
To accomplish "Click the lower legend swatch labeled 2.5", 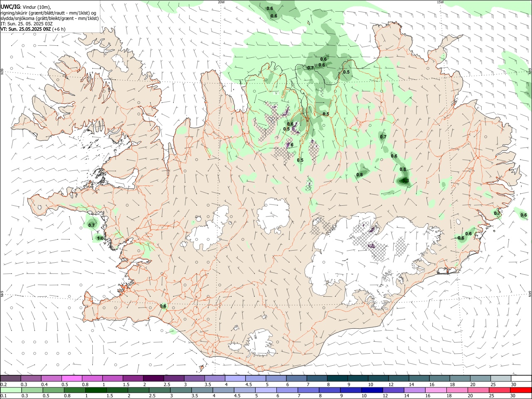I will pos(160,390).
